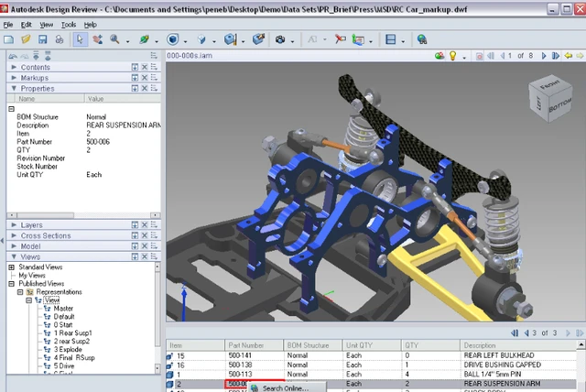Click the Open file folder icon
Screen dimensions: 586x392
tap(25, 40)
